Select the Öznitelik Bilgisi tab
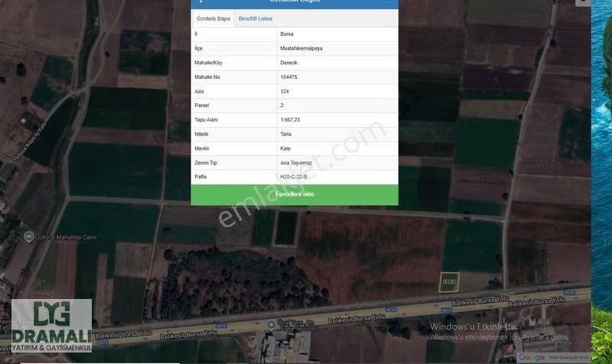 click(x=213, y=18)
